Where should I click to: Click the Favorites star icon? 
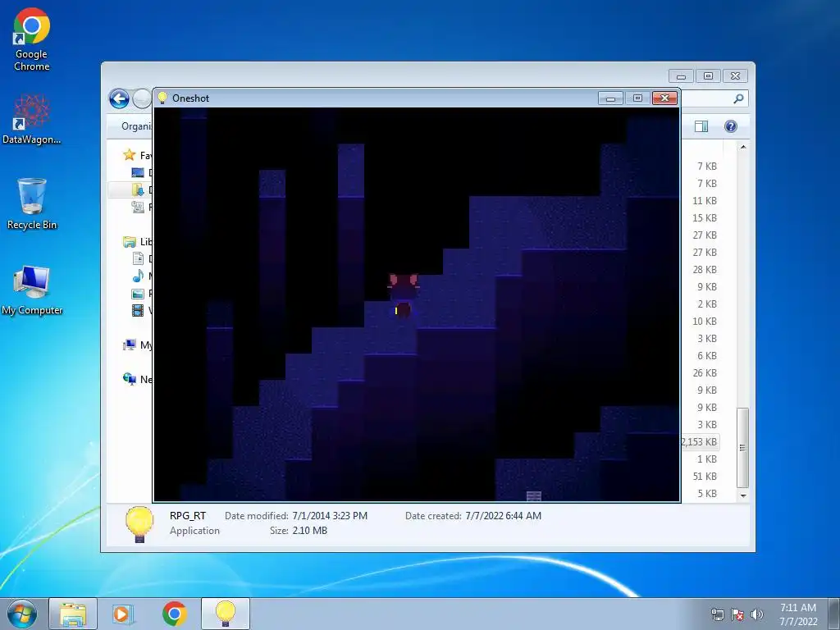129,155
